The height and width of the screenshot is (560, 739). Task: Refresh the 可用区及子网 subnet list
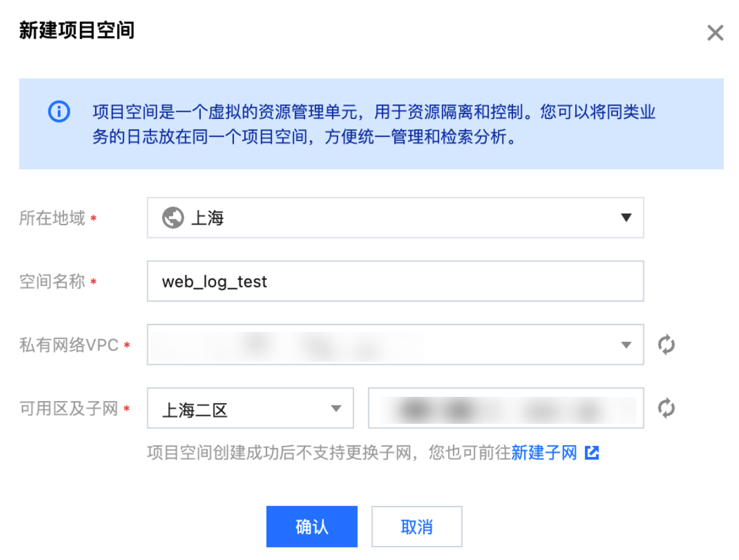pyautogui.click(x=666, y=408)
